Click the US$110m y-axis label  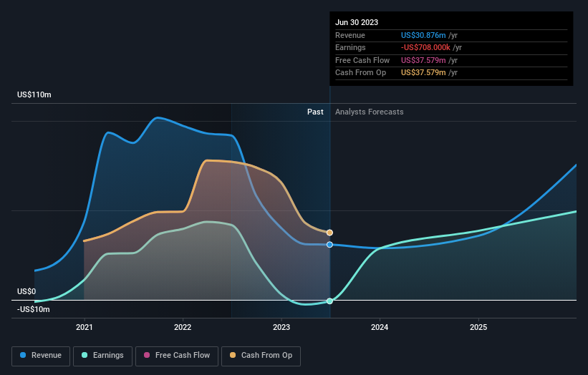(x=34, y=94)
